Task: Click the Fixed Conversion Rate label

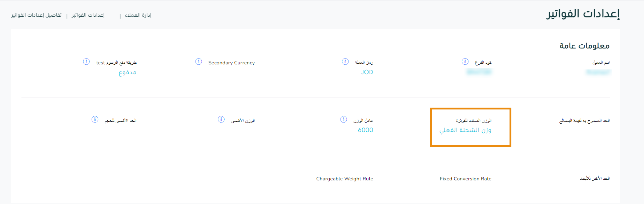Action: (x=466, y=179)
